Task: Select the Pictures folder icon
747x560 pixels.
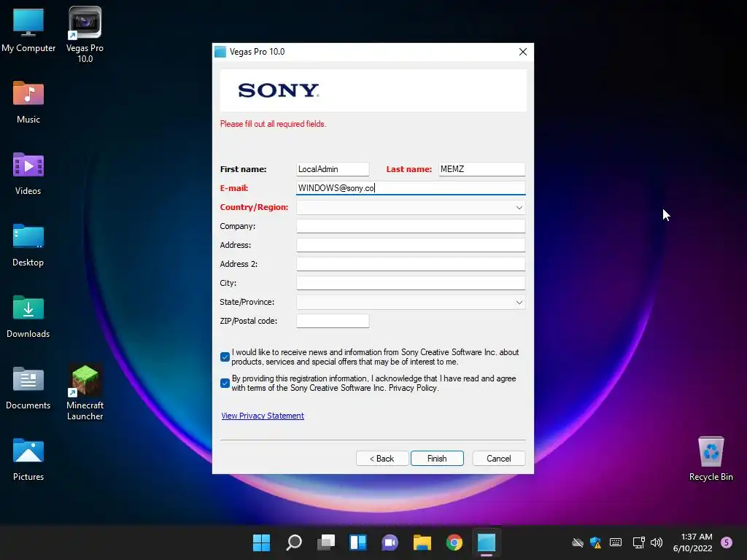Action: [28, 459]
